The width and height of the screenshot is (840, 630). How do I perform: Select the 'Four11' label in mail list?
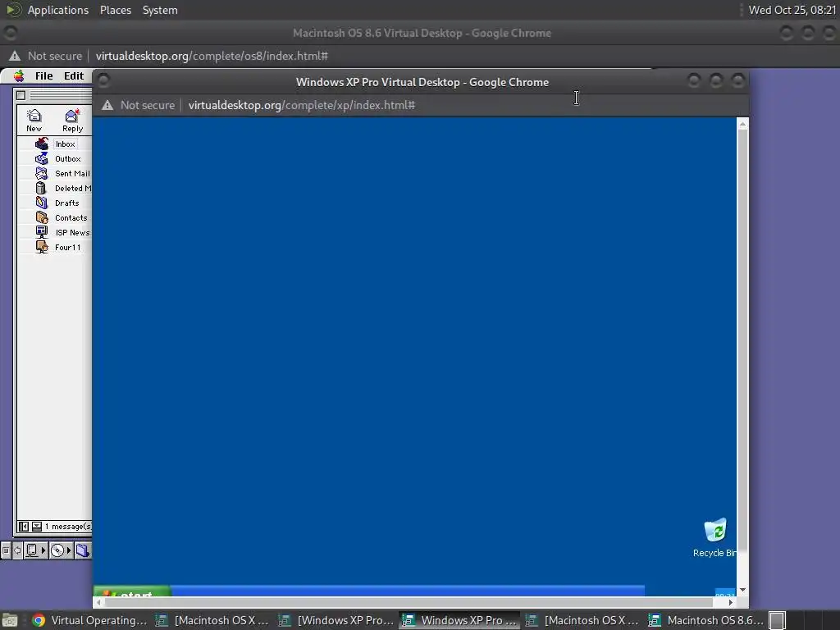67,247
